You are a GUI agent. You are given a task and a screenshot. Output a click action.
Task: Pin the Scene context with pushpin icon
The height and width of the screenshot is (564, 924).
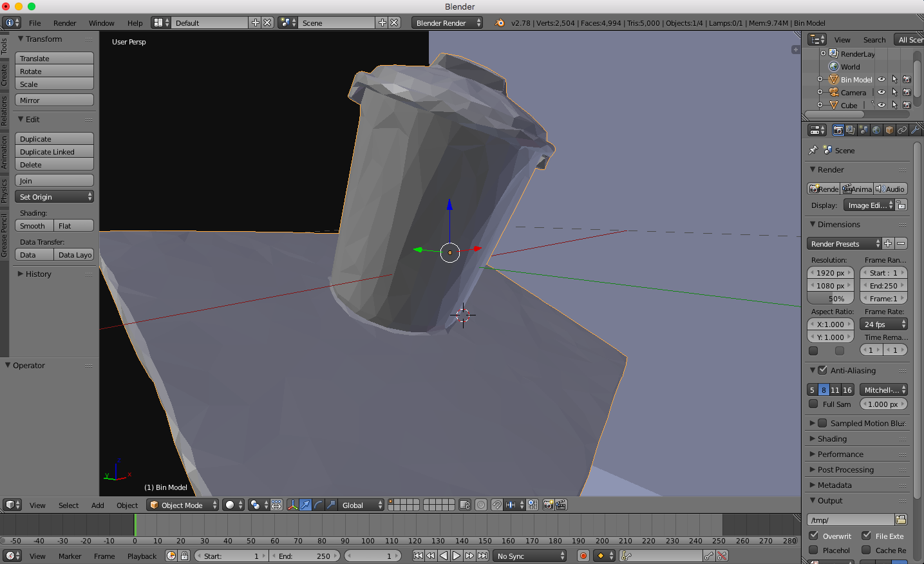[x=813, y=150]
